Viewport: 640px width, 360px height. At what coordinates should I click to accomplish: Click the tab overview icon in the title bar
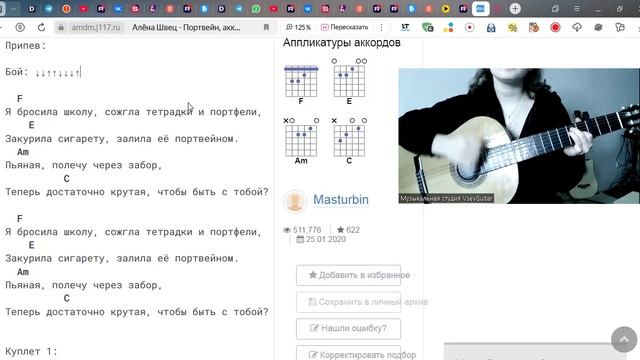click(555, 9)
